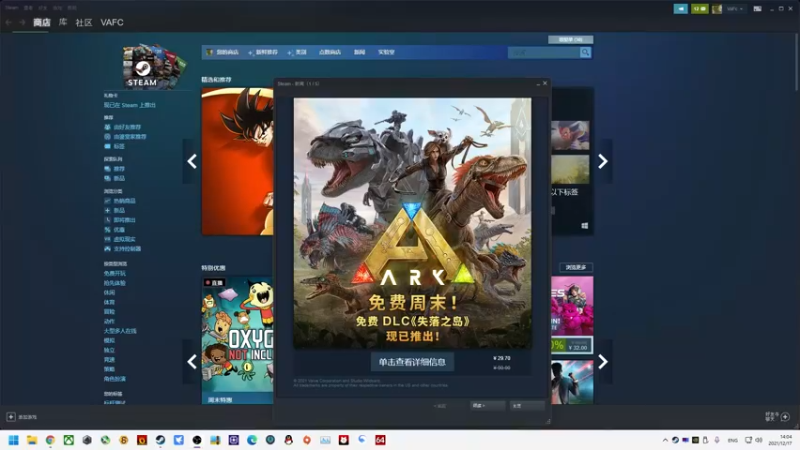Open the Oxygen Not Included offer capsule
This screenshot has height=450, width=800.
[x=237, y=340]
